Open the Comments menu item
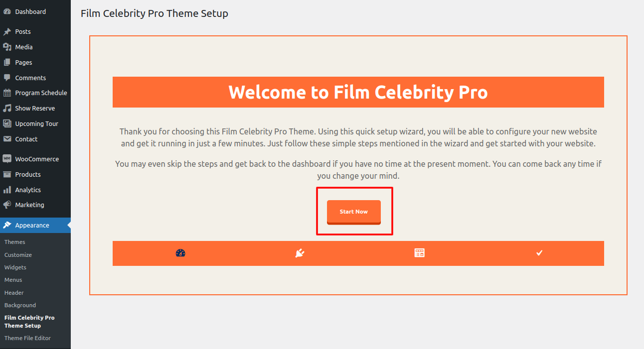This screenshot has width=644, height=349. coord(30,78)
